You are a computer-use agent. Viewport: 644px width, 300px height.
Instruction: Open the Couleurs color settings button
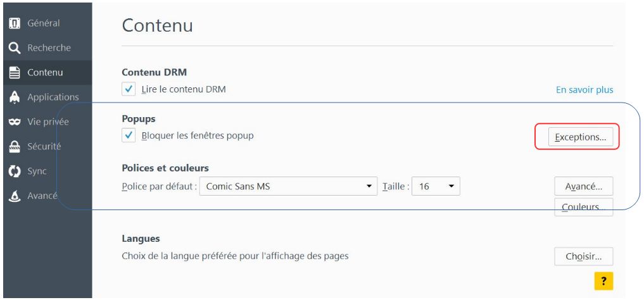pos(583,208)
